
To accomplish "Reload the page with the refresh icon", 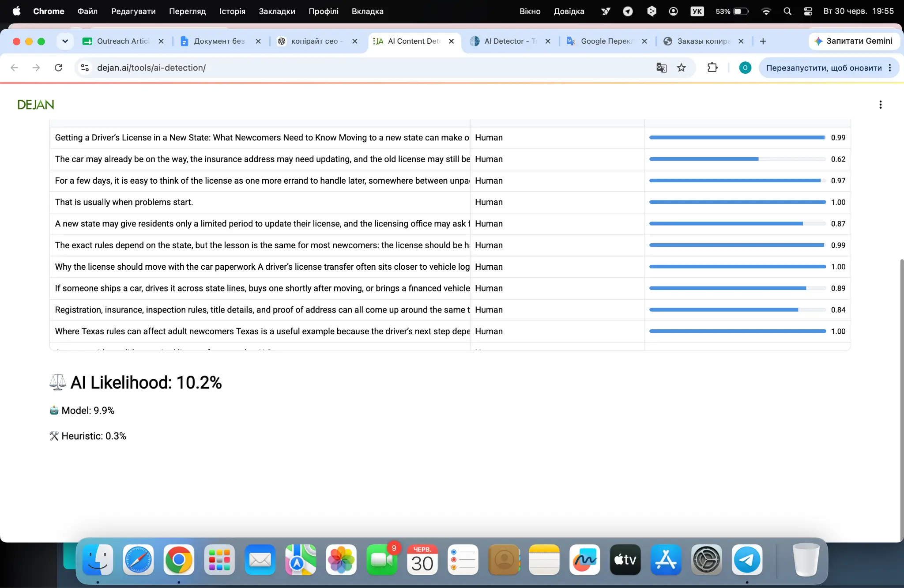I will [58, 68].
